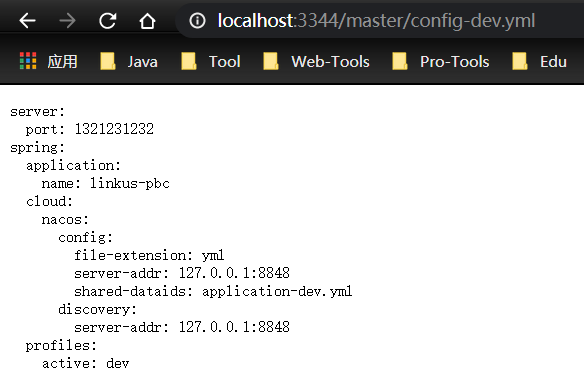Click the port value 1321231232
584x382 pixels.
click(114, 129)
